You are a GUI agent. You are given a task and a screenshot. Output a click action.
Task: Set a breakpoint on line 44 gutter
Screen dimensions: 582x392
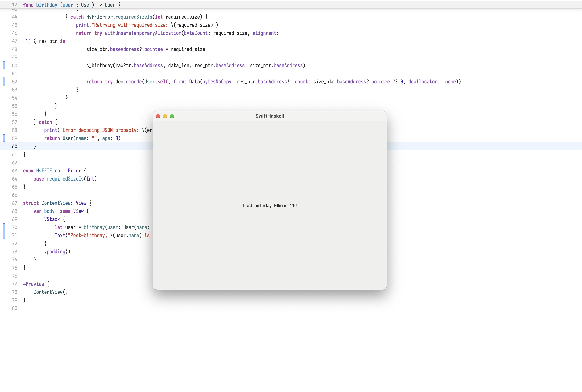pyautogui.click(x=4, y=17)
